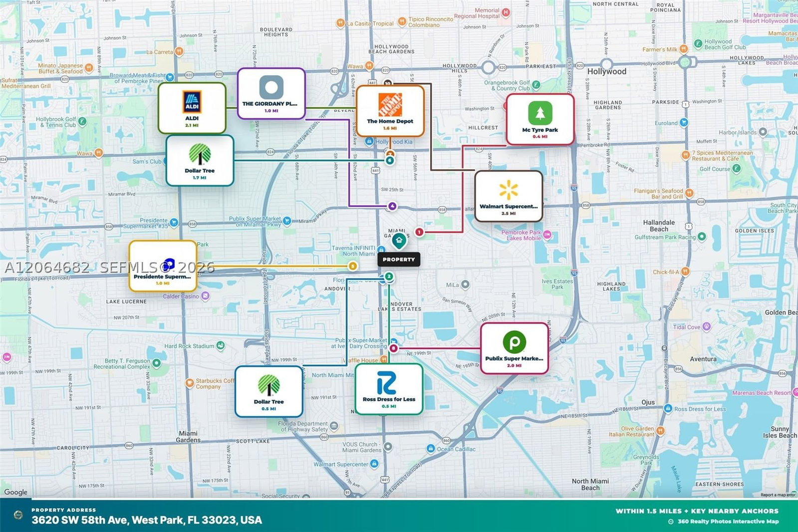Click the MiLa location pin
The height and width of the screenshot is (532, 798).
(x=465, y=284)
